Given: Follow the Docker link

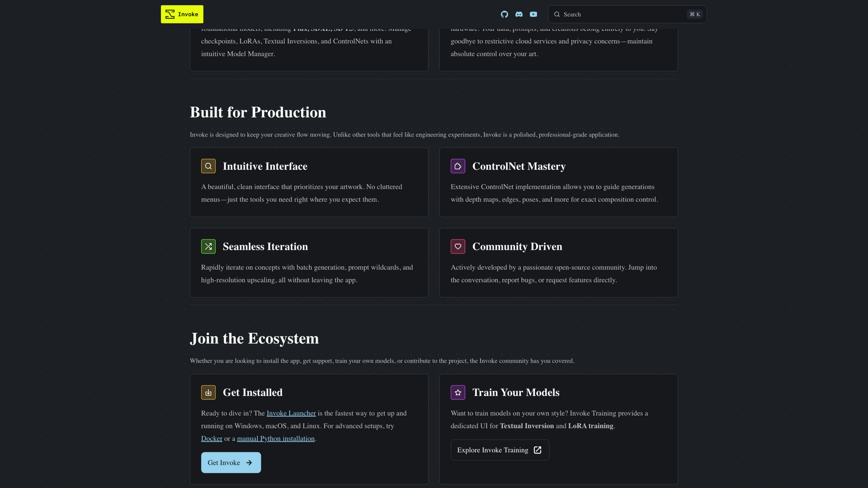Looking at the screenshot, I should pyautogui.click(x=212, y=439).
